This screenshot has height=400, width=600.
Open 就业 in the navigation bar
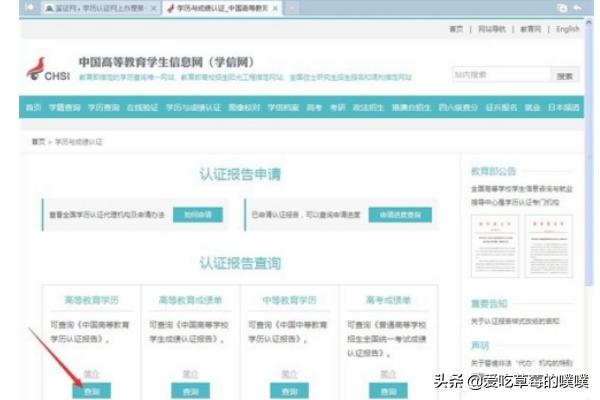[x=532, y=108]
